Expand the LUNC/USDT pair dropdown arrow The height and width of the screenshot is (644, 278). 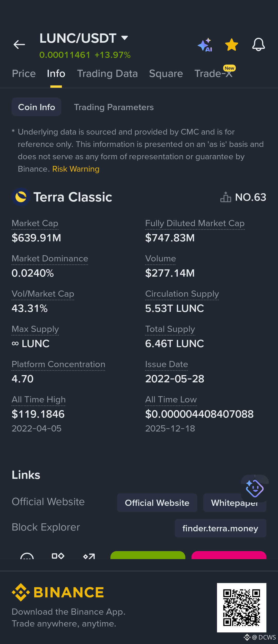coord(125,38)
